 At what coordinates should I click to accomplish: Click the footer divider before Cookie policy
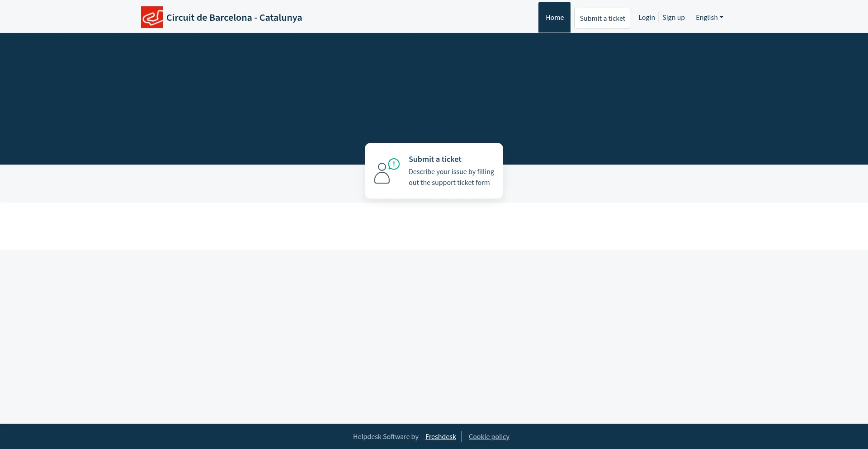462,437
